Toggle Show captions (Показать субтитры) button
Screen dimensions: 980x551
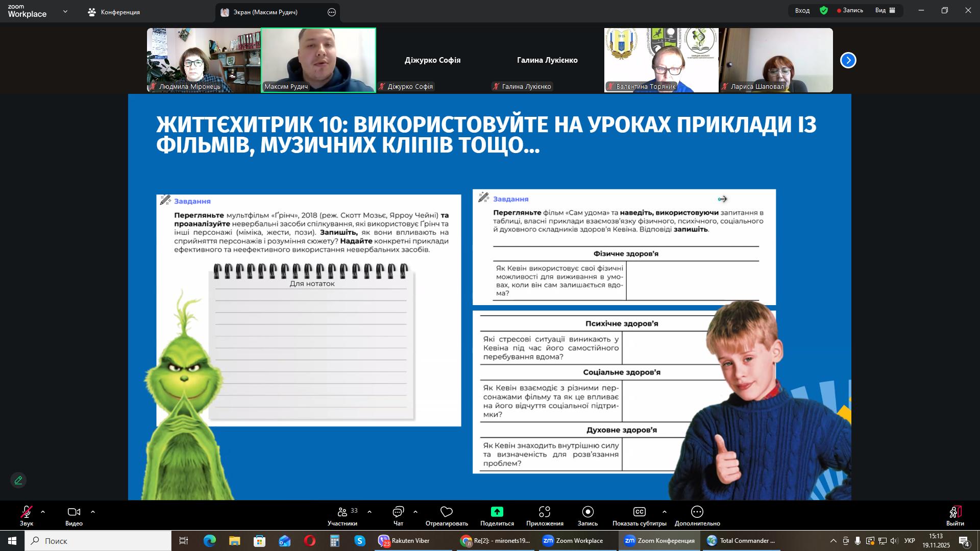pos(639,512)
